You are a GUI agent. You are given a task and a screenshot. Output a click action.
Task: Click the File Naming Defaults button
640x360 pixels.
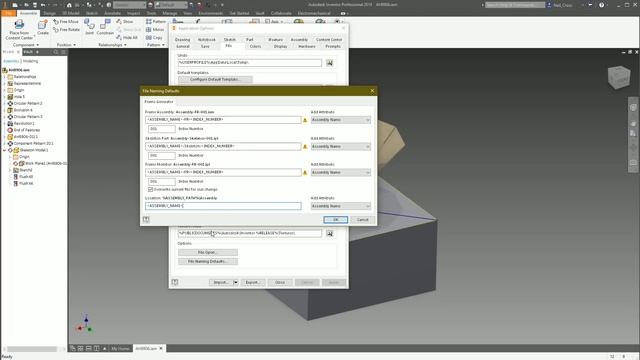[x=208, y=261]
